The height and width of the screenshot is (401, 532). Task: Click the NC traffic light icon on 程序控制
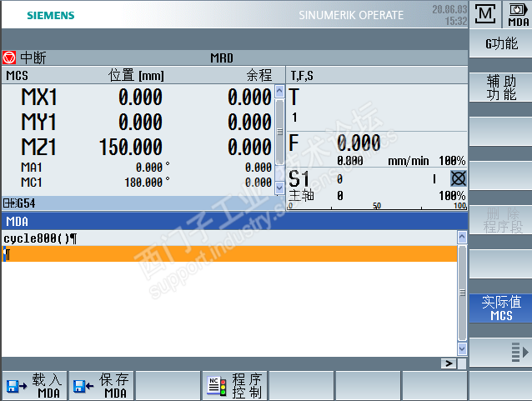[x=217, y=387]
